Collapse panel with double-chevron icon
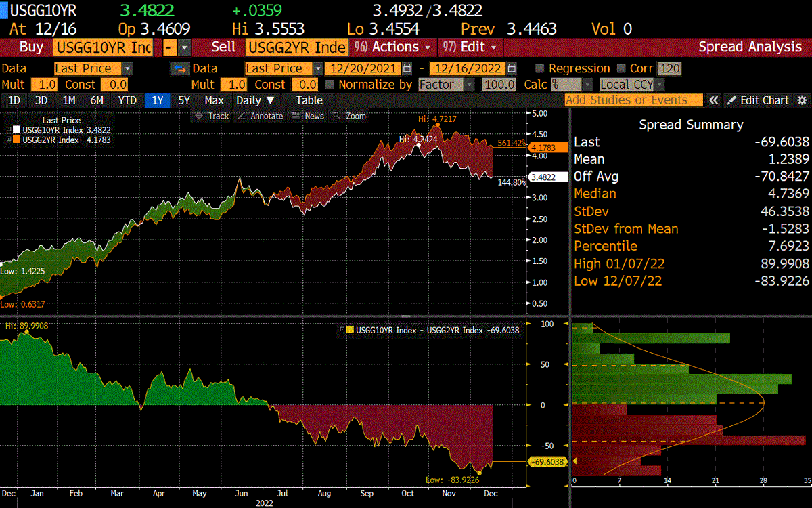The width and height of the screenshot is (812, 508). [x=714, y=100]
